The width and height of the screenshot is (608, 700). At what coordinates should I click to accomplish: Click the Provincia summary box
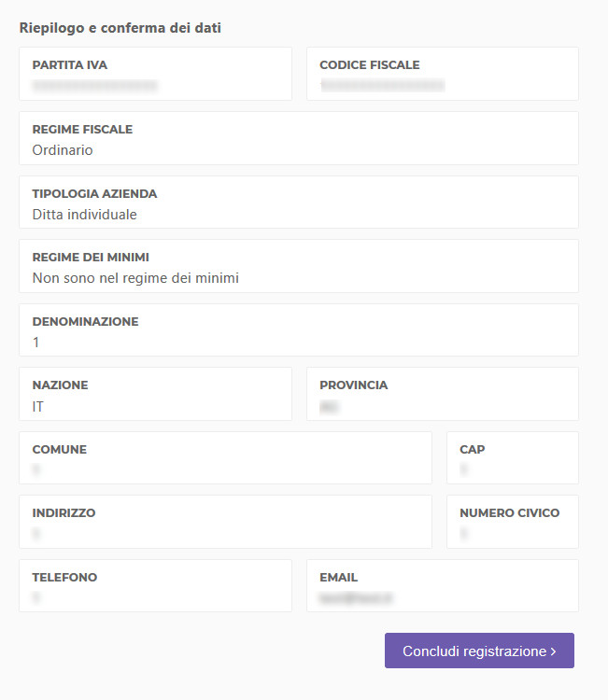click(443, 394)
